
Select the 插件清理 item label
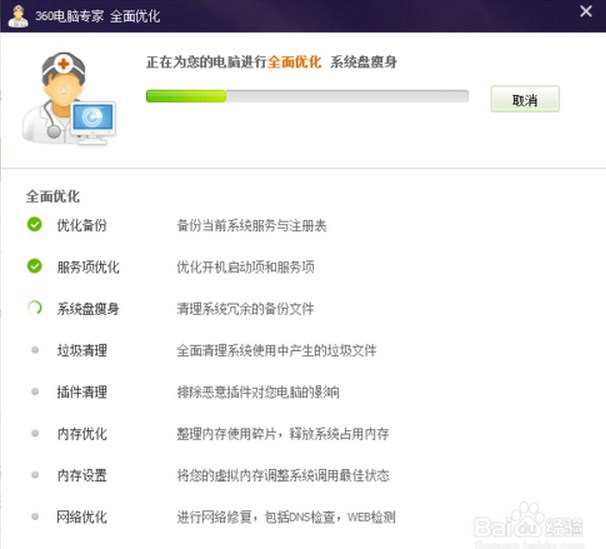click(82, 392)
